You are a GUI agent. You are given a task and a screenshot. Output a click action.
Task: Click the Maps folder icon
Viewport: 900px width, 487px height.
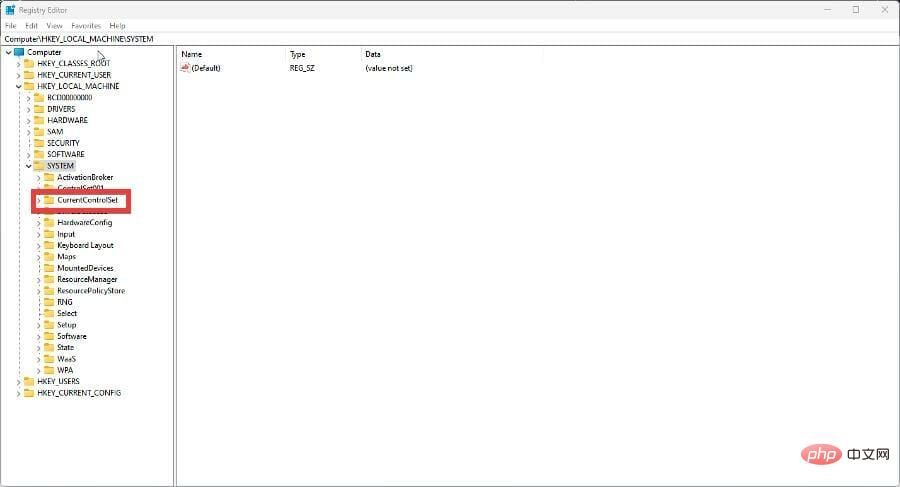49,257
